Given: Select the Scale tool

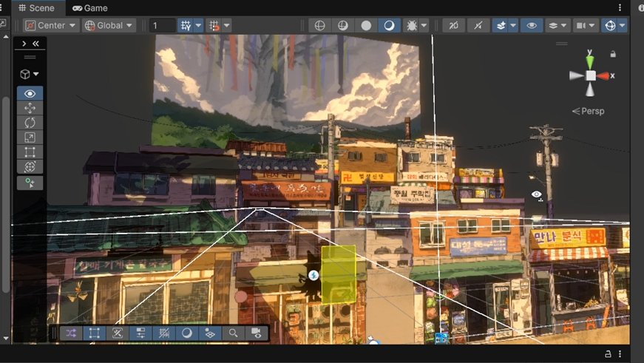Looking at the screenshot, I should [x=30, y=138].
